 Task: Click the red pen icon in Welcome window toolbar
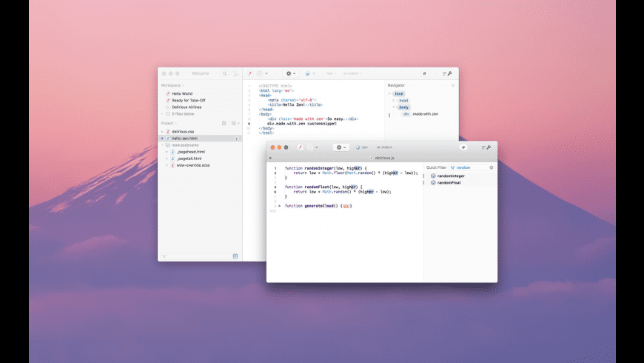coord(249,73)
